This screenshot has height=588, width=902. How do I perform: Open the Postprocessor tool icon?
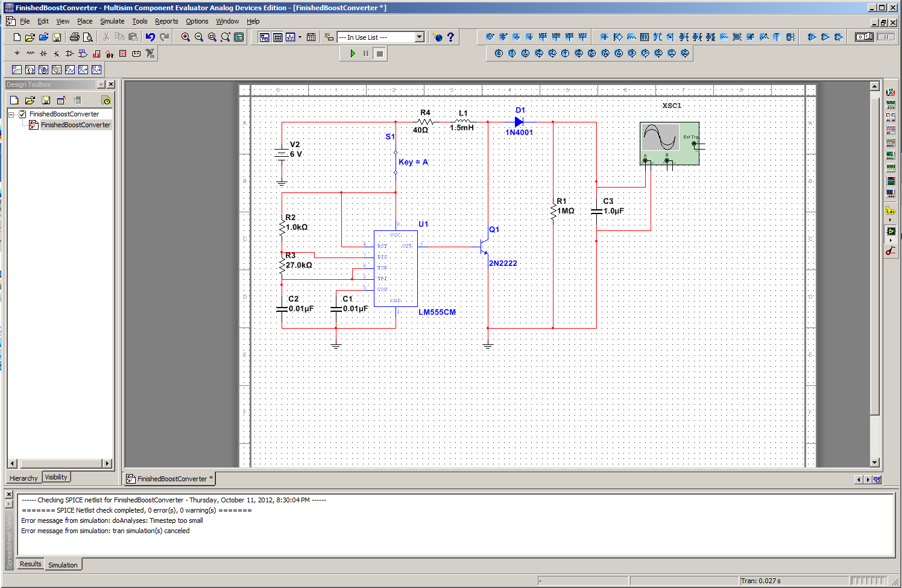point(311,37)
